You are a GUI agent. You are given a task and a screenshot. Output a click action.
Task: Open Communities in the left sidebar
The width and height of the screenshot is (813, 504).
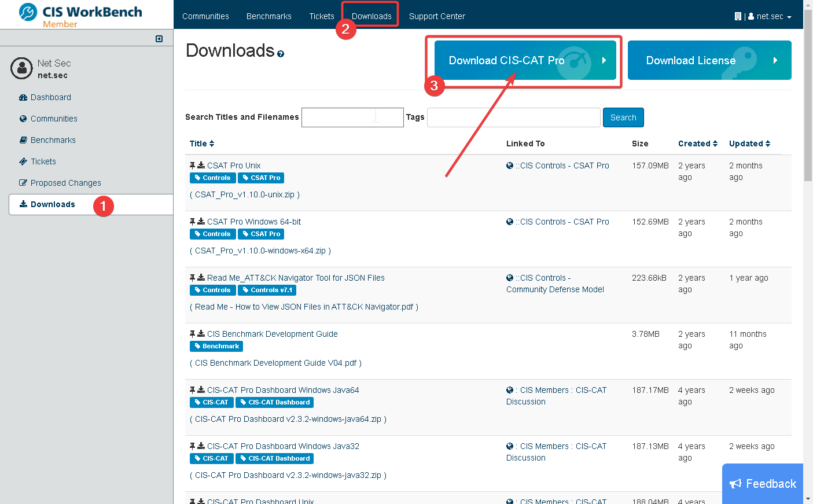coord(48,119)
